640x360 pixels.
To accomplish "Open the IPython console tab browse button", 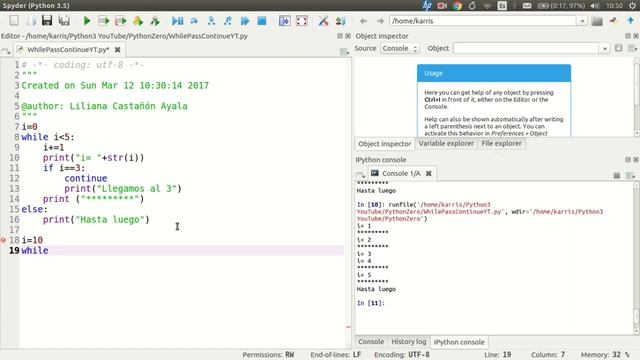I will (x=360, y=175).
